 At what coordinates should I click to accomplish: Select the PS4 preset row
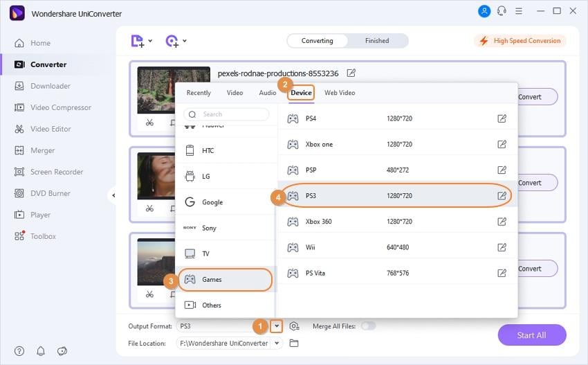tap(397, 118)
